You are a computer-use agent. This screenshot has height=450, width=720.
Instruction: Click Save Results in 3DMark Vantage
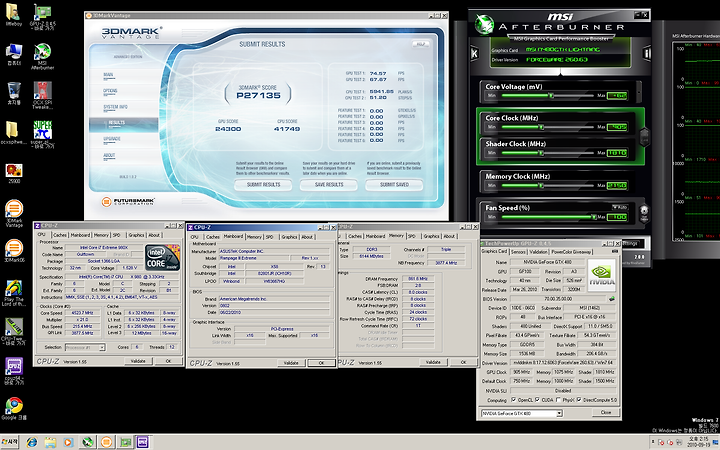329,185
